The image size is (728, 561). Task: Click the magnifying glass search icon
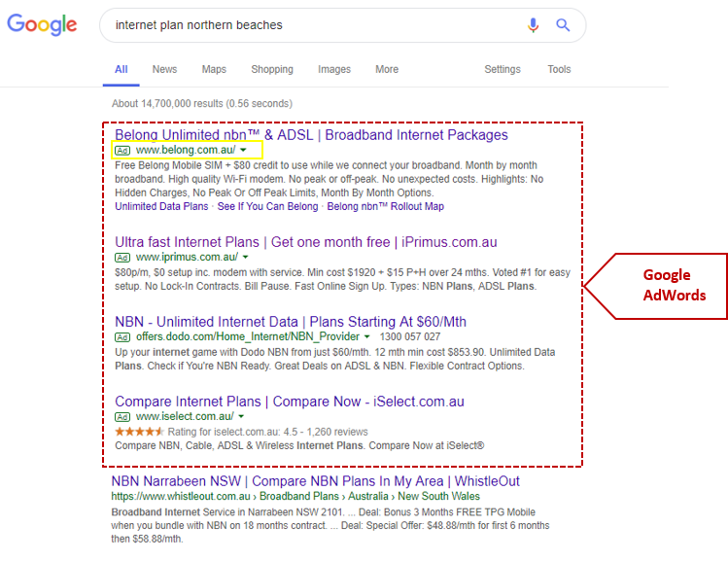pyautogui.click(x=563, y=24)
